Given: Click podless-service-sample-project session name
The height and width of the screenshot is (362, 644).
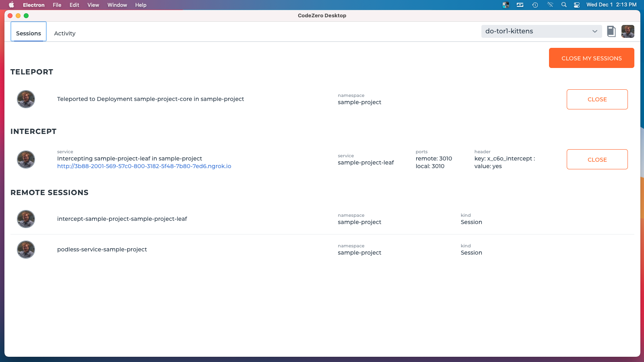Looking at the screenshot, I should click(102, 249).
